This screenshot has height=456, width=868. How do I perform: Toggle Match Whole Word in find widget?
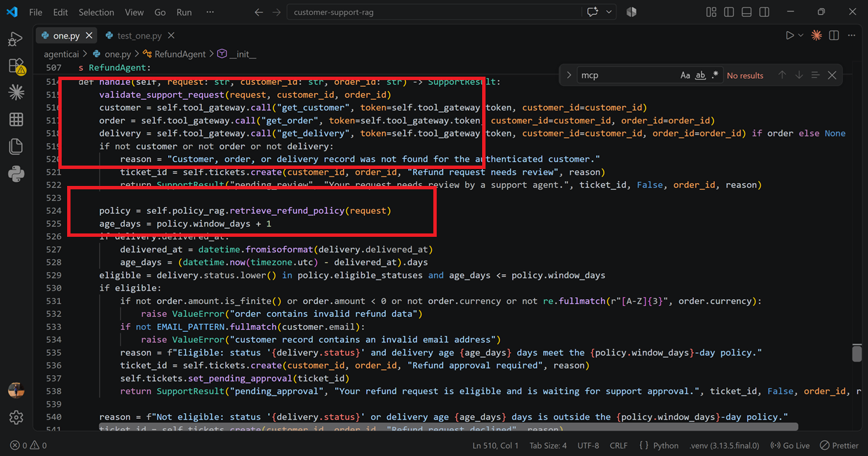701,75
